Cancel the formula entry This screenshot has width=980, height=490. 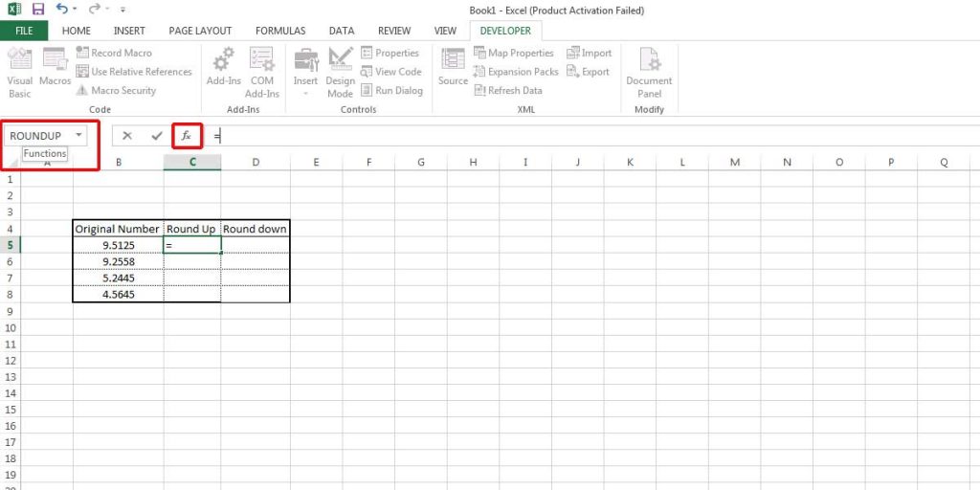point(127,136)
